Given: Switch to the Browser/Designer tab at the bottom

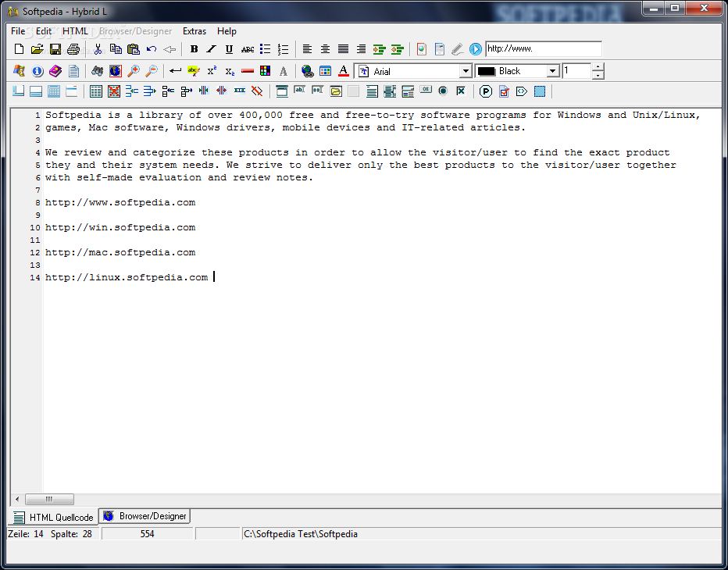Looking at the screenshot, I should [145, 516].
